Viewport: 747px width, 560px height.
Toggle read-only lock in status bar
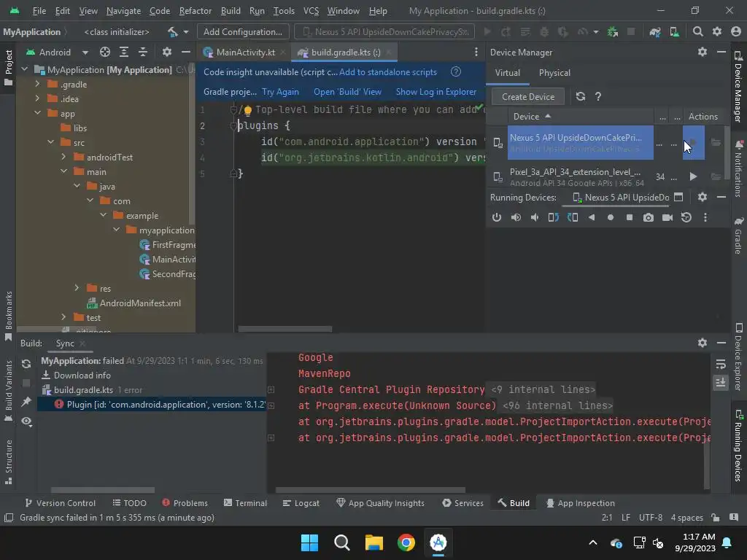715,518
